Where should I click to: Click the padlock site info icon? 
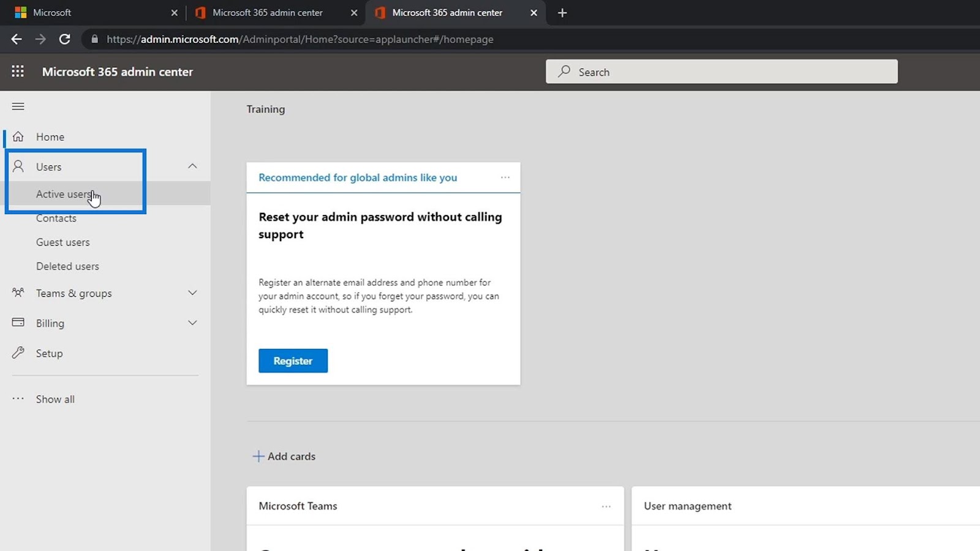pyautogui.click(x=94, y=39)
